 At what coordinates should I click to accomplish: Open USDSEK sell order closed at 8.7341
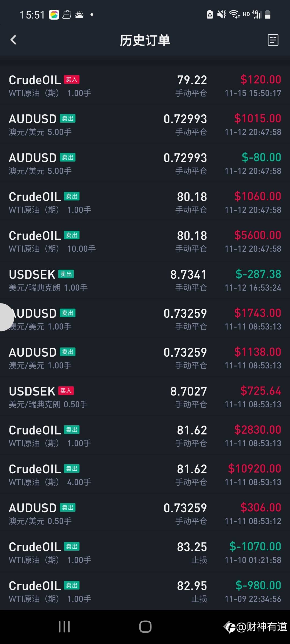[145, 280]
